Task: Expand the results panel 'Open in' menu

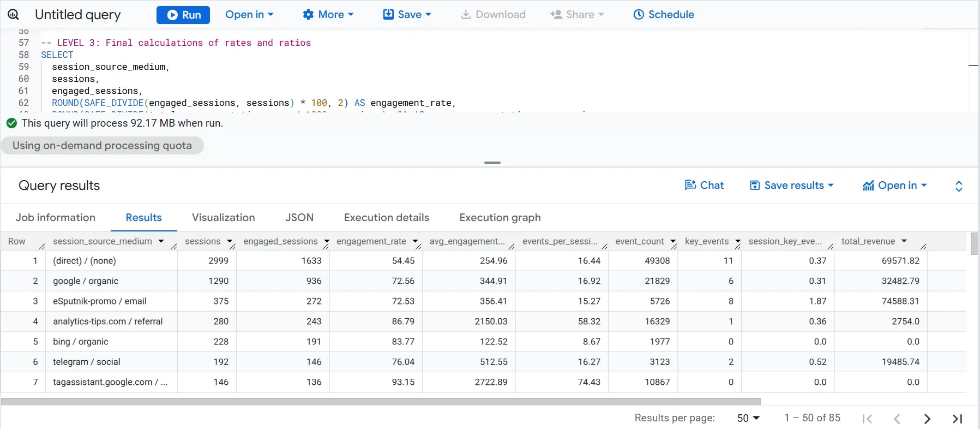Action: (894, 186)
